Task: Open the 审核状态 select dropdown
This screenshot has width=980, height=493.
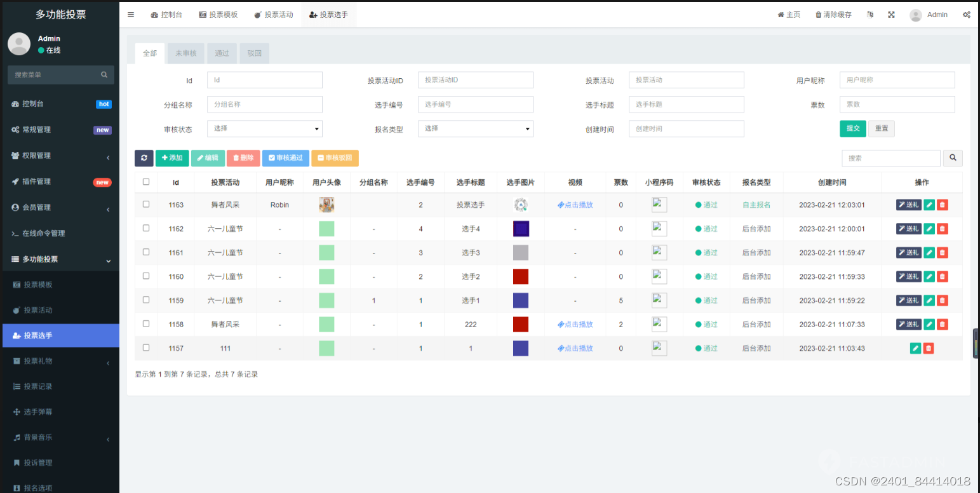Action: click(264, 128)
